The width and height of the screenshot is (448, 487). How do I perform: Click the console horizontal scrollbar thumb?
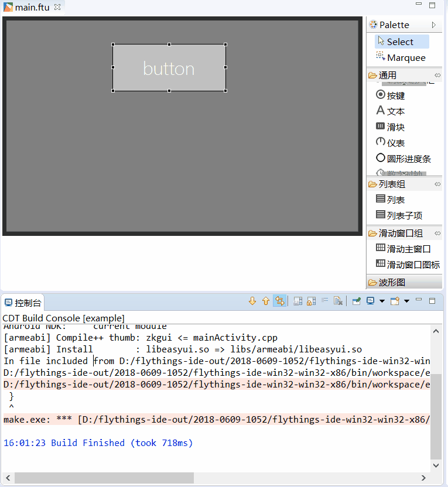104,478
